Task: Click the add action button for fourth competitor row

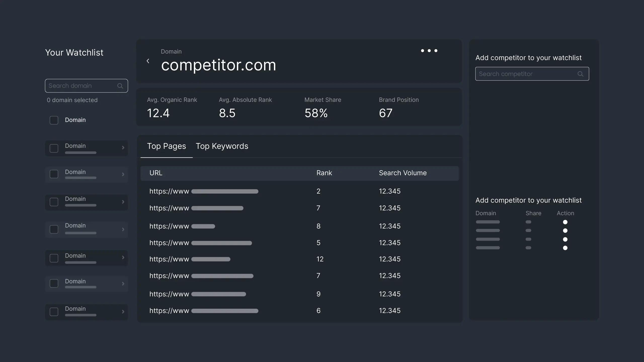Action: (565, 248)
